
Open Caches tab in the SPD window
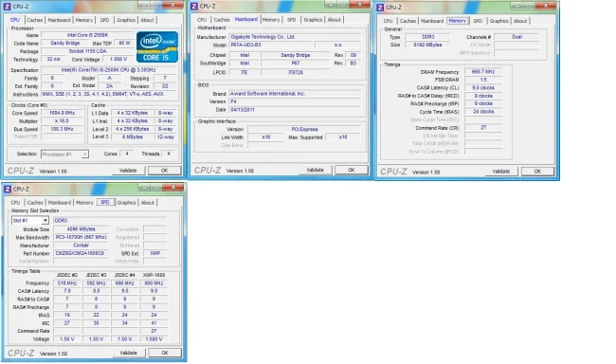pos(35,203)
